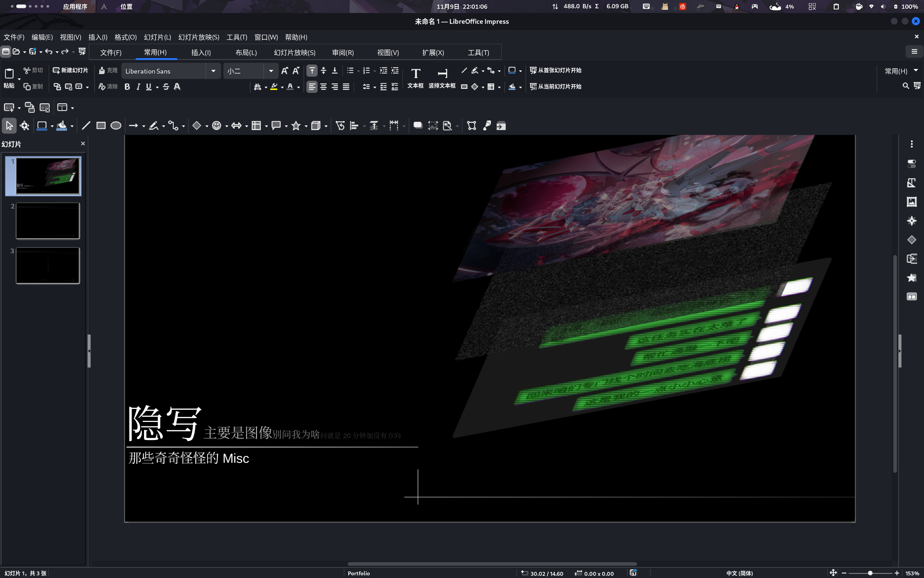Click the Toggle Extrusion icon

501,126
